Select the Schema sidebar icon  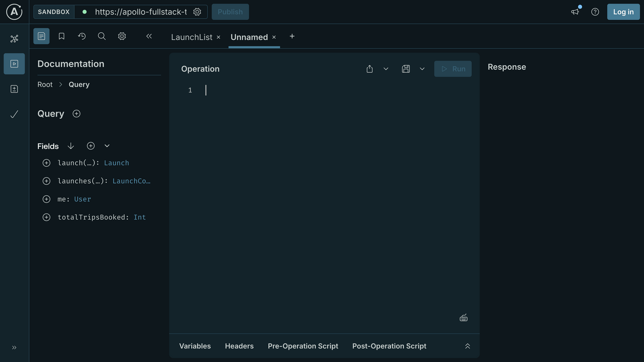click(14, 88)
